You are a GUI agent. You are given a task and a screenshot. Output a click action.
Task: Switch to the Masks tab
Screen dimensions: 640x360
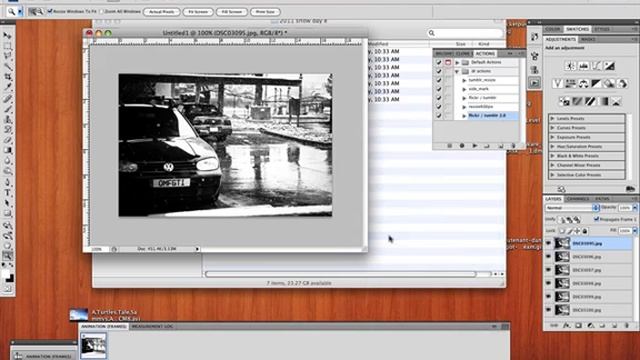(x=588, y=40)
